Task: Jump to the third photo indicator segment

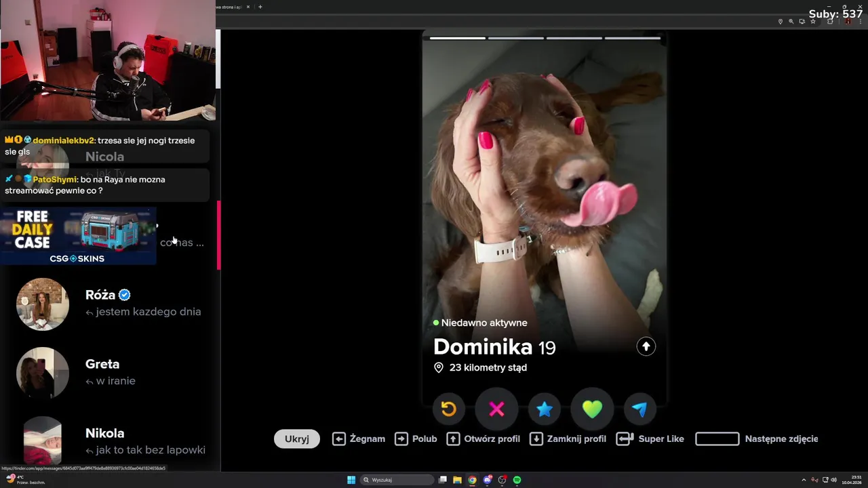Action: coord(574,38)
